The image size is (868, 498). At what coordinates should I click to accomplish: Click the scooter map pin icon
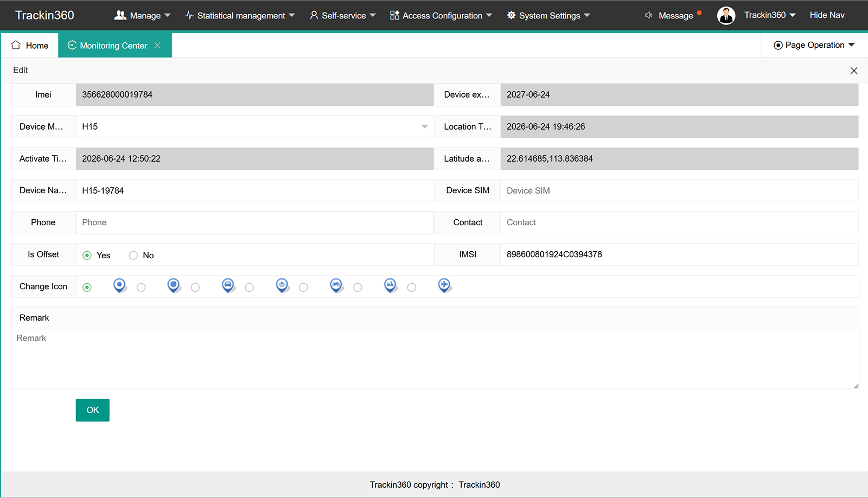pyautogui.click(x=391, y=285)
